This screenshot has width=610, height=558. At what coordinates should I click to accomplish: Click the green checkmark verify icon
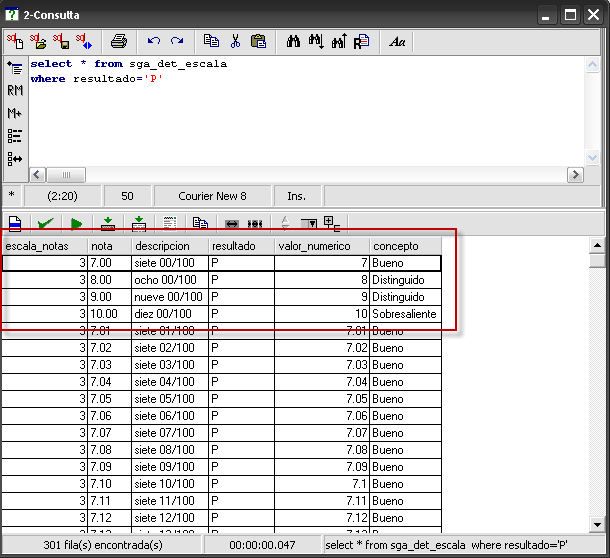pos(46,224)
